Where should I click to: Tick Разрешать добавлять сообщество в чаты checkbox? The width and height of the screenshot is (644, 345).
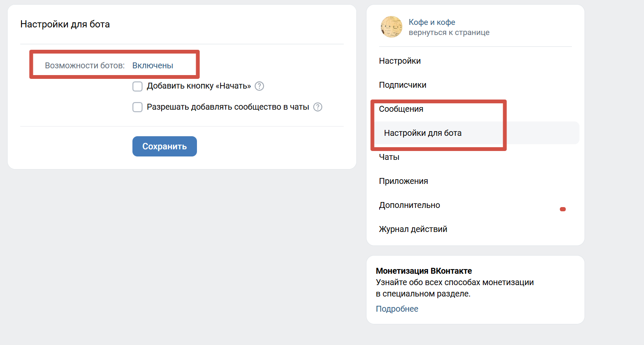coord(137,107)
